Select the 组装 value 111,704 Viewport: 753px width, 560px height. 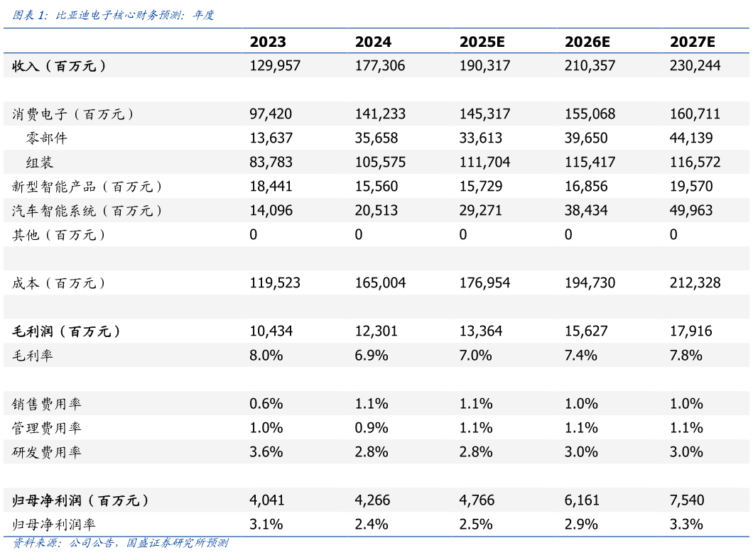pyautogui.click(x=484, y=163)
